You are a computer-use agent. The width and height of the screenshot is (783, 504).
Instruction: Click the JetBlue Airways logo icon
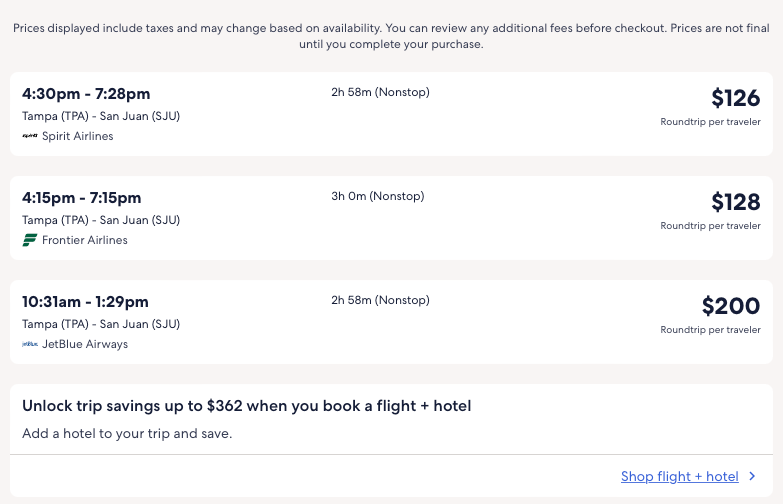(30, 344)
